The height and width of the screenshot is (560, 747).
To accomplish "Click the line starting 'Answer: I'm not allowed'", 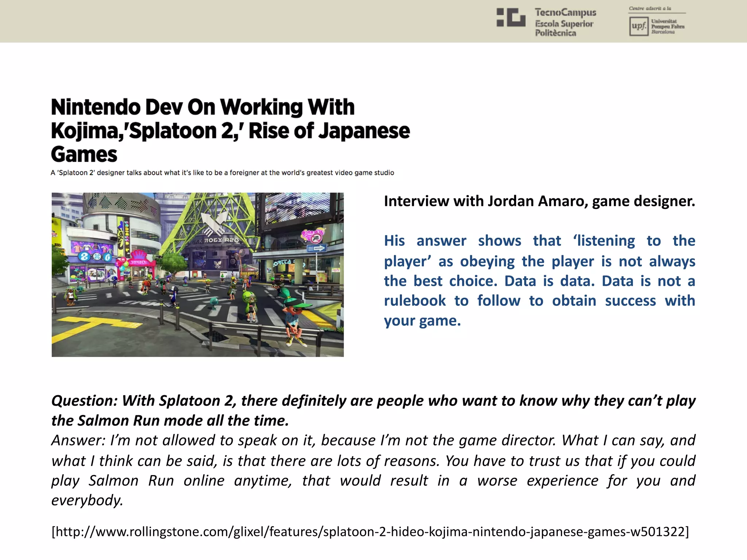I will coord(373,440).
